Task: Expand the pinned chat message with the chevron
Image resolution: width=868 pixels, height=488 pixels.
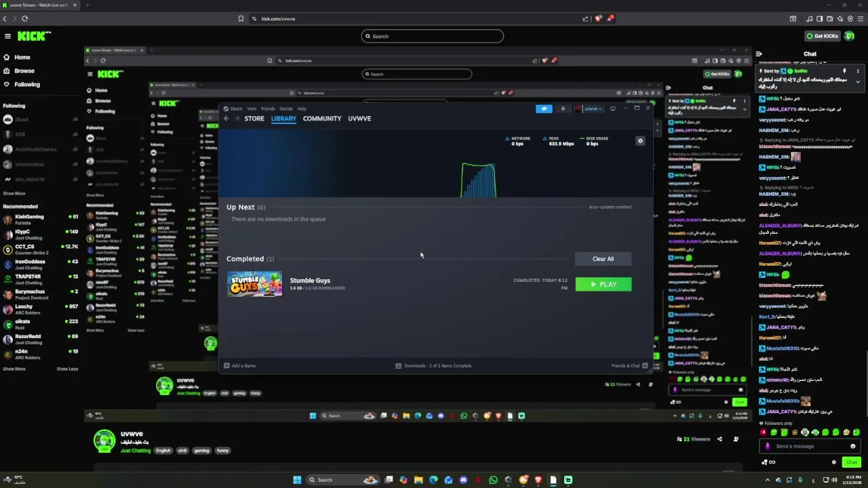Action: (858, 82)
